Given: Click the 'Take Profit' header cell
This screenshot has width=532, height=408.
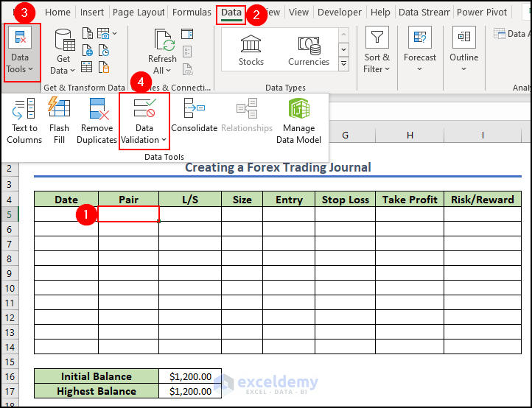Looking at the screenshot, I should tap(410, 199).
